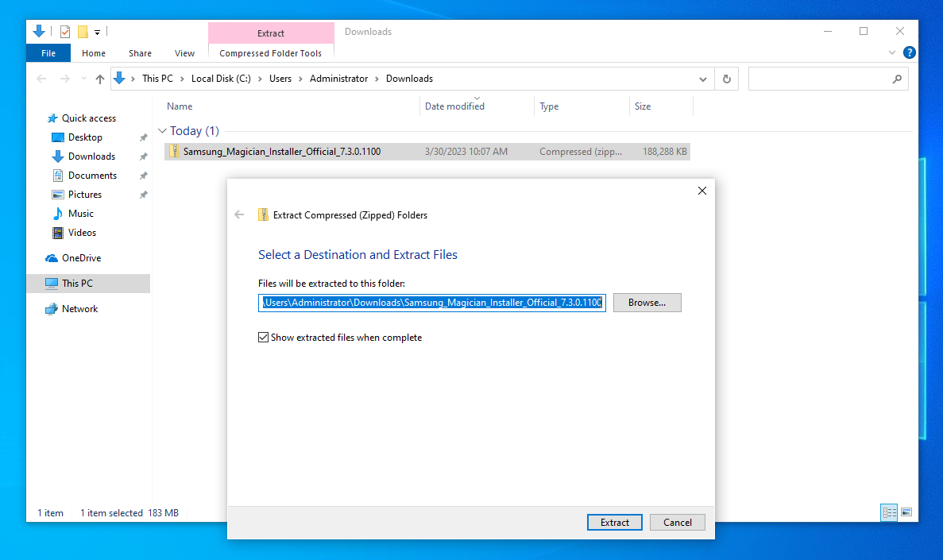Click the extraction destination path field
Viewport: 943px width, 560px height.
point(431,302)
